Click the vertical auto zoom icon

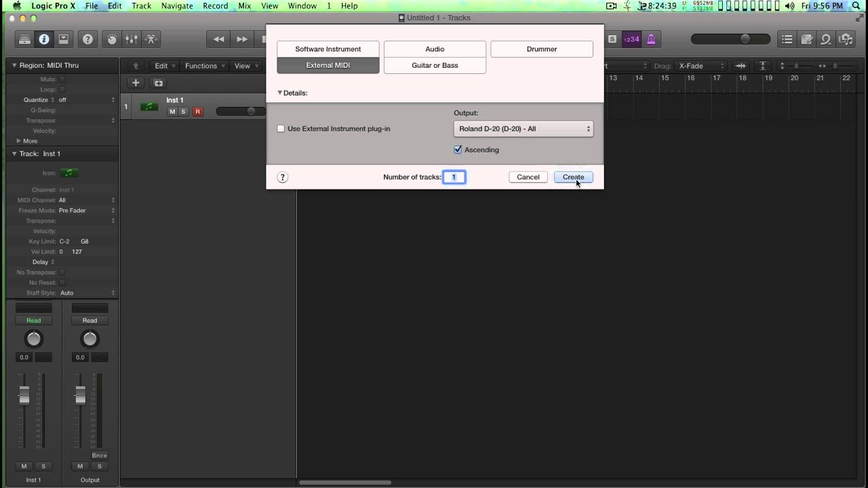tap(763, 66)
